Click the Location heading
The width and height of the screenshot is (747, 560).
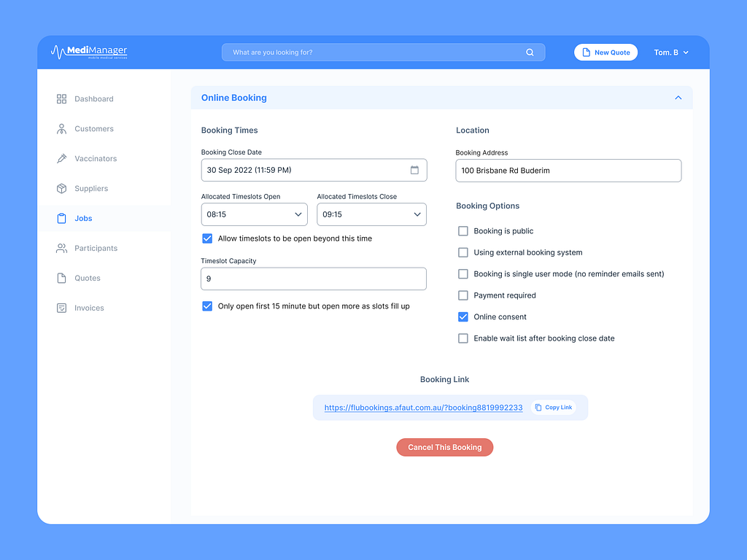point(472,131)
